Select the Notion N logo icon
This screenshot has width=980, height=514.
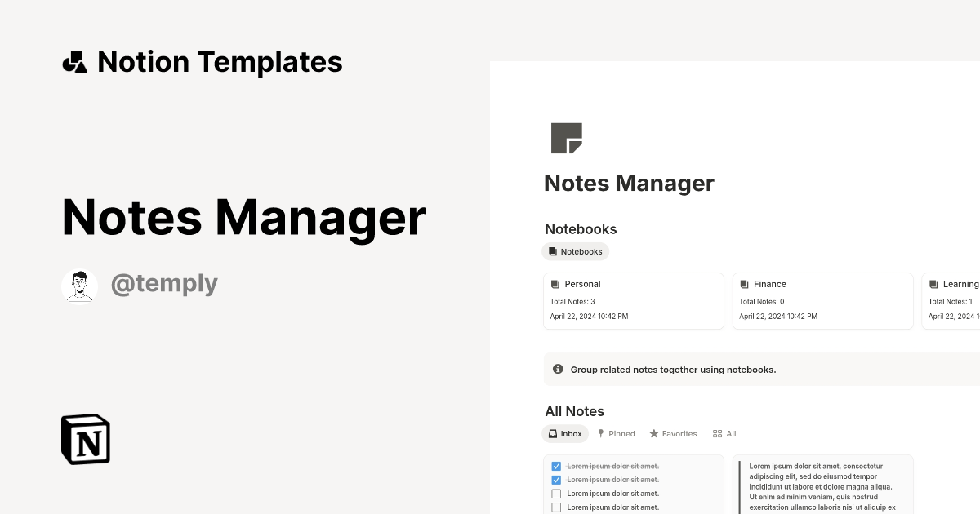[84, 439]
